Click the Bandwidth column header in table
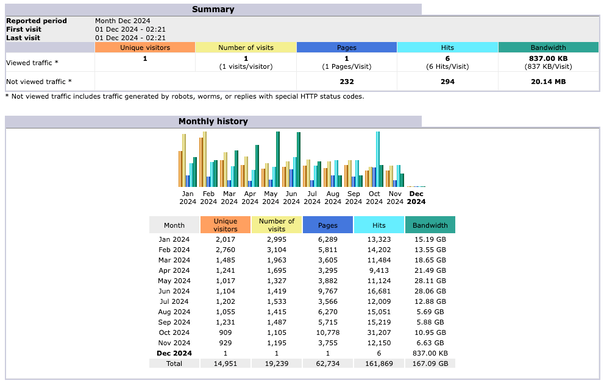 click(430, 225)
